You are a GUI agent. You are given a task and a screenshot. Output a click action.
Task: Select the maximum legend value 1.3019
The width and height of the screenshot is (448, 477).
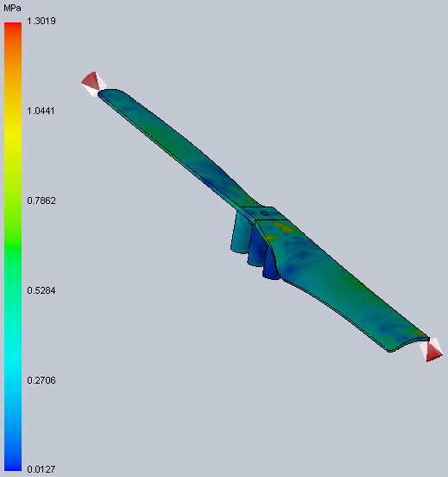pyautogui.click(x=41, y=21)
